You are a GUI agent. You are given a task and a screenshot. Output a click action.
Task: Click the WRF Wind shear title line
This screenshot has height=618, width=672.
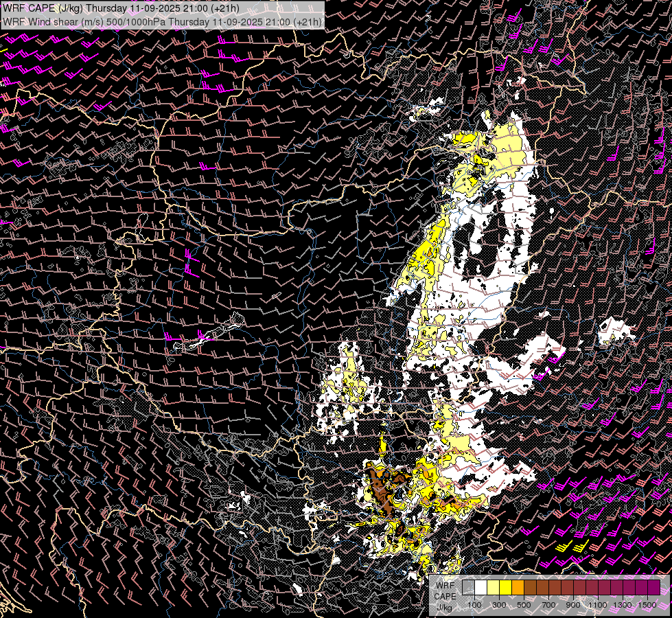point(162,21)
